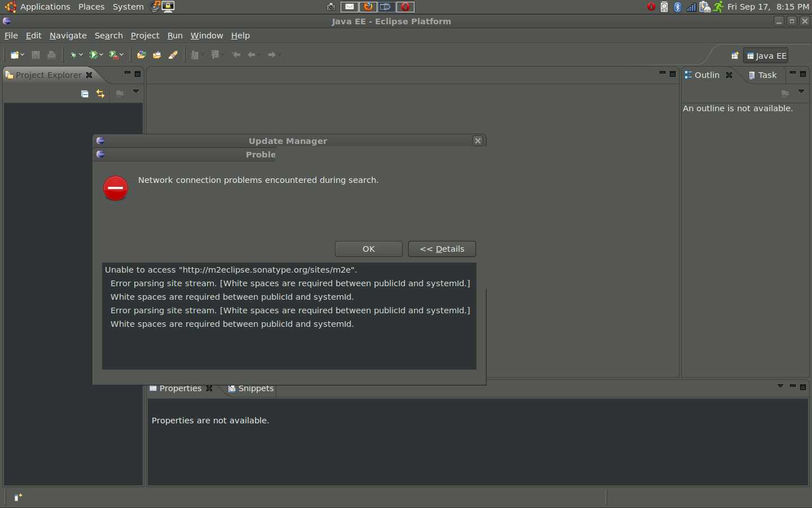Minimize the Properties panel
The width and height of the screenshot is (812, 508).
pyautogui.click(x=793, y=386)
